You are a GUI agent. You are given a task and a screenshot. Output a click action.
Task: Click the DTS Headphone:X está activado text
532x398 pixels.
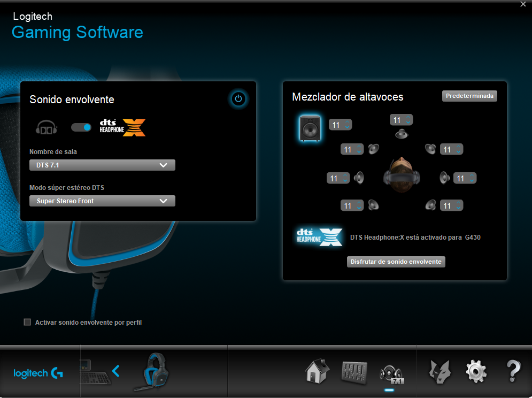pos(415,238)
